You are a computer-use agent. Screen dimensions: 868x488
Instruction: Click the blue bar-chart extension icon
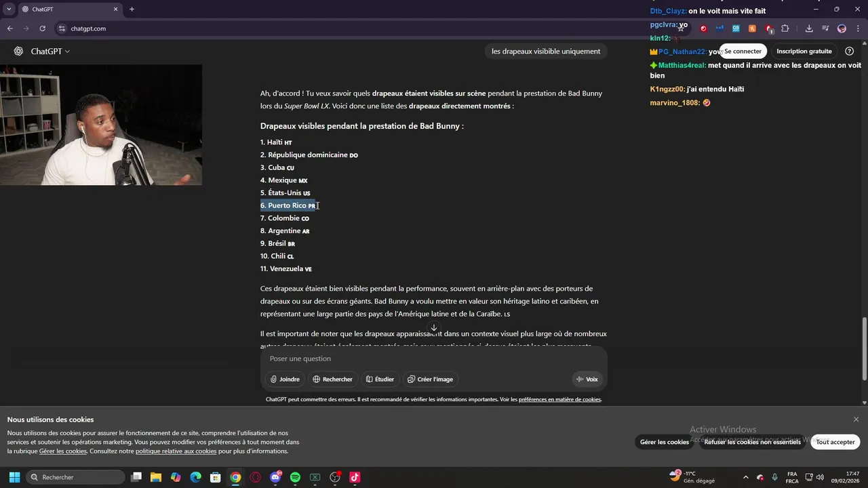(719, 28)
